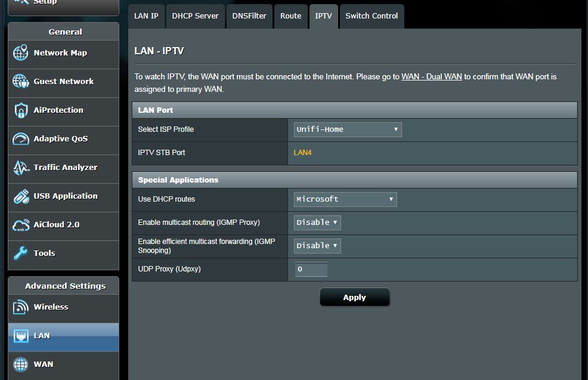Open the Adaptive QoS menu label
The image size is (588, 380).
pos(61,139)
